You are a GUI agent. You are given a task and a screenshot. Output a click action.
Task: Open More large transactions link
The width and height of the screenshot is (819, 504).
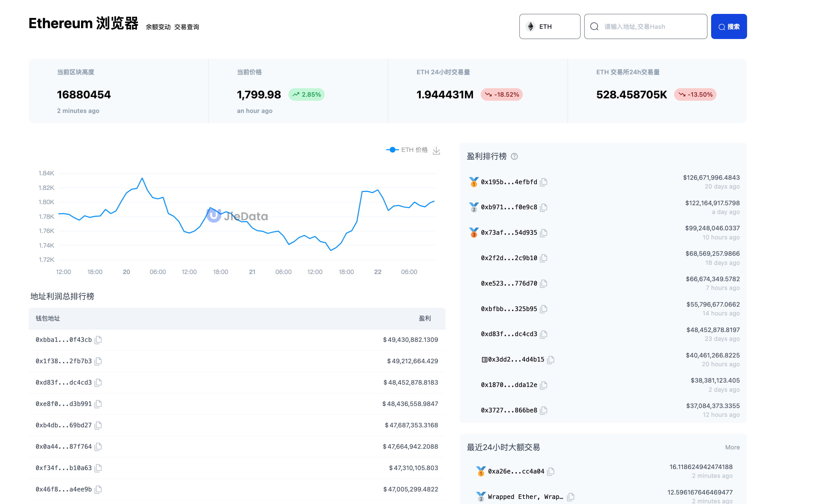tap(732, 447)
